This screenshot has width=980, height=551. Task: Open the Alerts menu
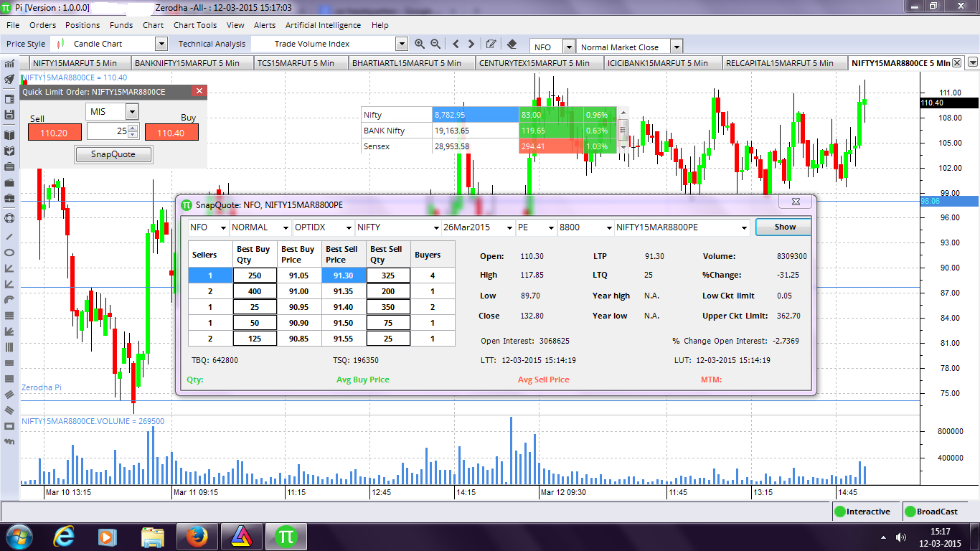265,24
